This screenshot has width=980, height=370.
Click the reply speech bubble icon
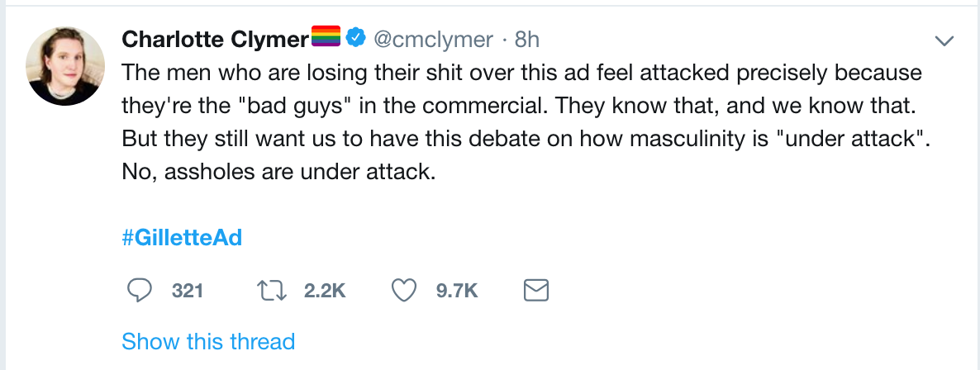tap(140, 290)
